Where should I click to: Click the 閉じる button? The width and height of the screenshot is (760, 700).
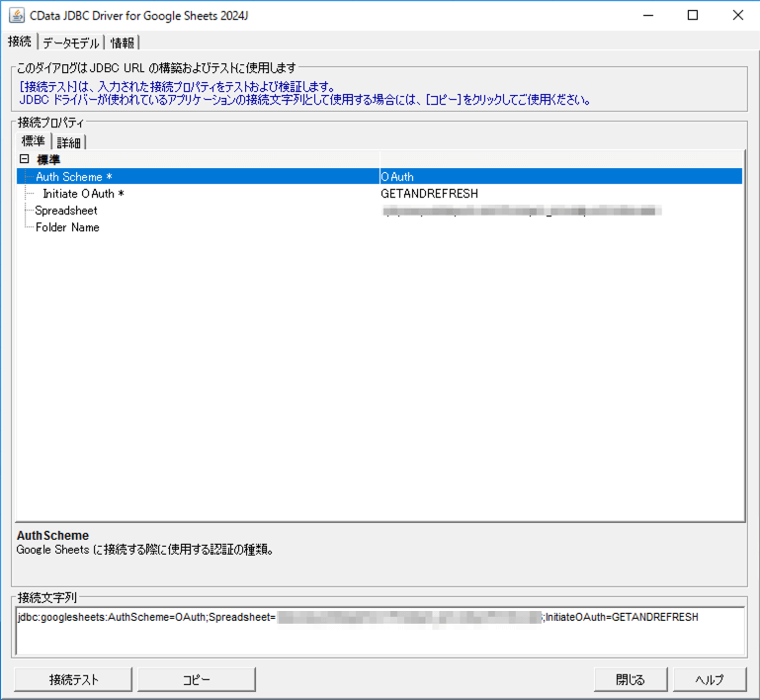click(631, 679)
